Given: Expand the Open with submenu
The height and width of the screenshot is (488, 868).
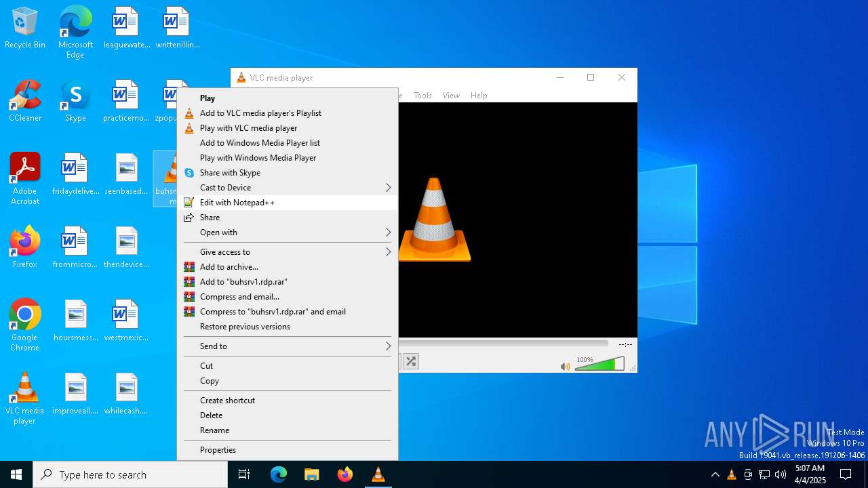Looking at the screenshot, I should [x=288, y=232].
